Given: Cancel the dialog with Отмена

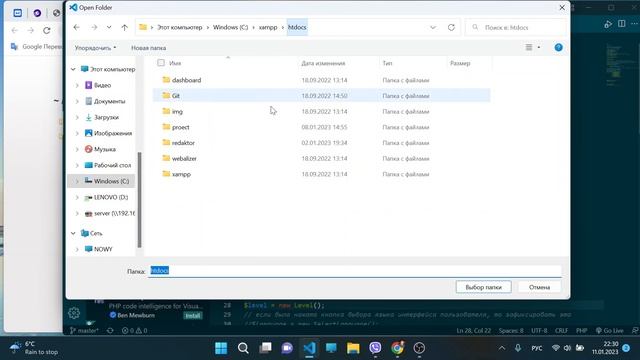Looking at the screenshot, I should coord(539,287).
